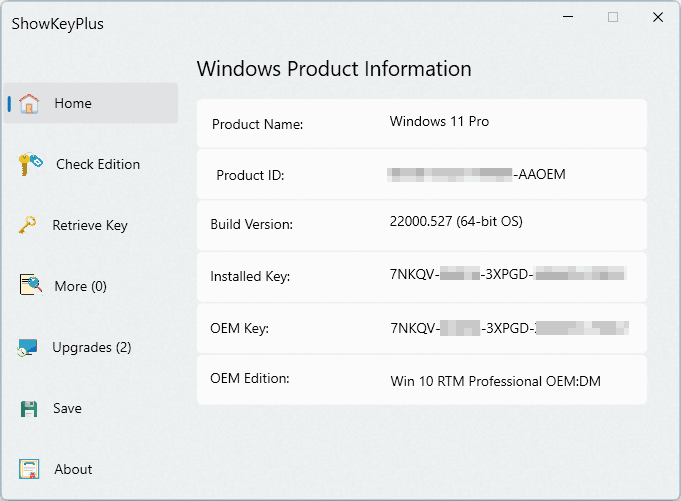Click the Product ID value ending AAOEM
Screen dimensions: 681x501
pyautogui.click(x=476, y=175)
